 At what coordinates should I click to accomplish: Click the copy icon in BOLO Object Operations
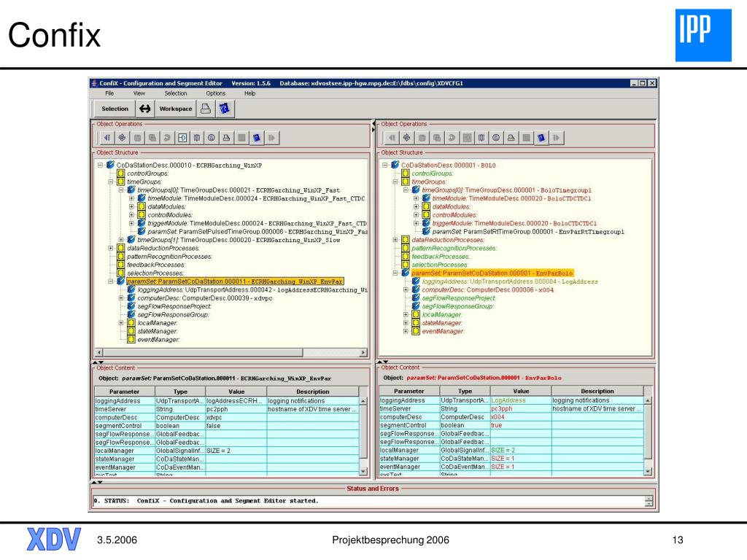click(x=436, y=138)
